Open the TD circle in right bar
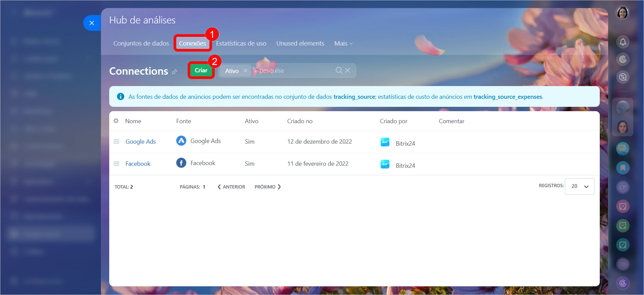Screen dimensions: 644x295 (x=623, y=264)
